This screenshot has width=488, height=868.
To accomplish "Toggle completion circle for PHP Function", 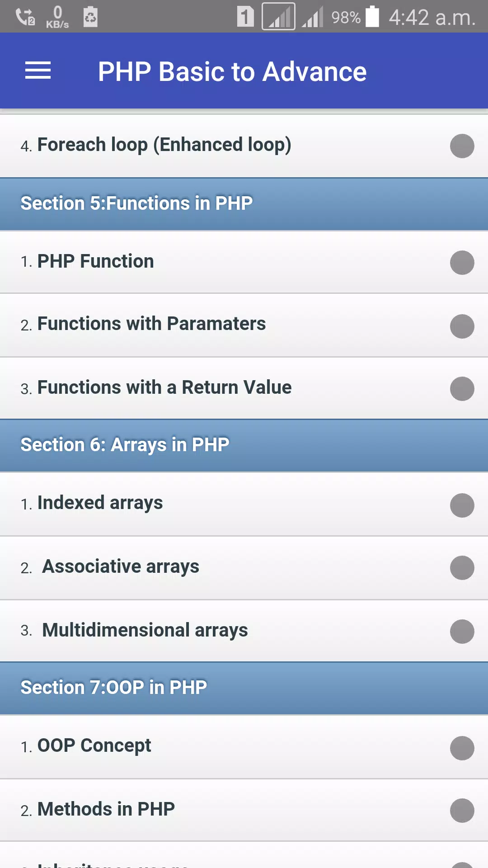I will click(462, 263).
